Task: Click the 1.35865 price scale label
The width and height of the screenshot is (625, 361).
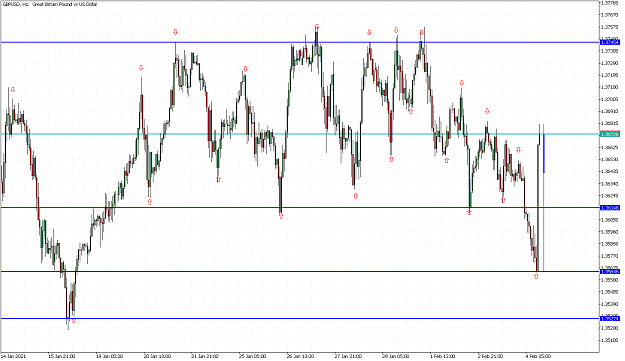Action: point(610,244)
